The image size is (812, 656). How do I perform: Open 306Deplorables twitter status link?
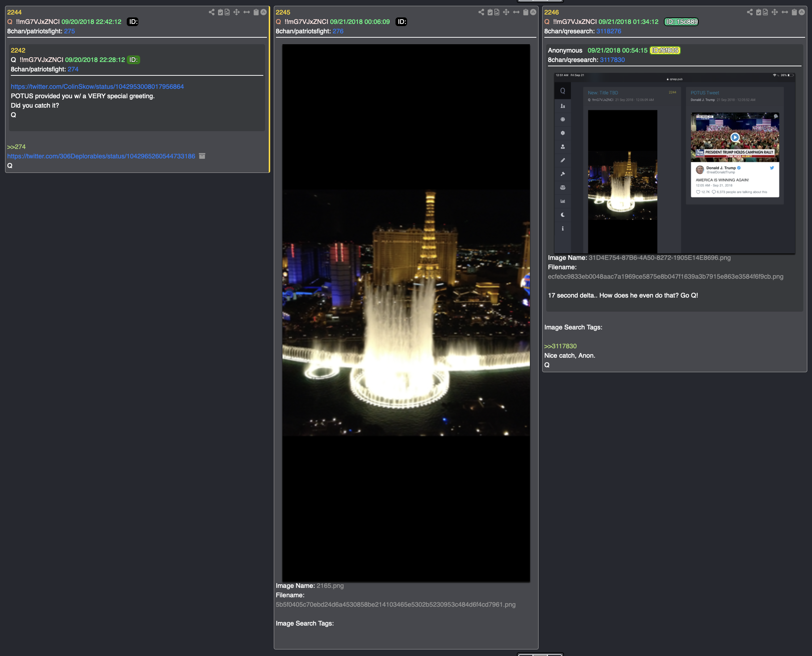[101, 156]
